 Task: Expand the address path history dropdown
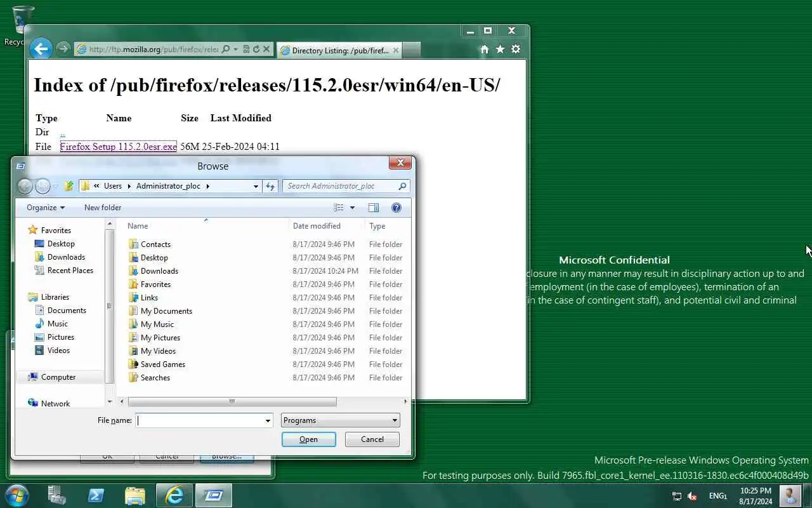click(256, 186)
